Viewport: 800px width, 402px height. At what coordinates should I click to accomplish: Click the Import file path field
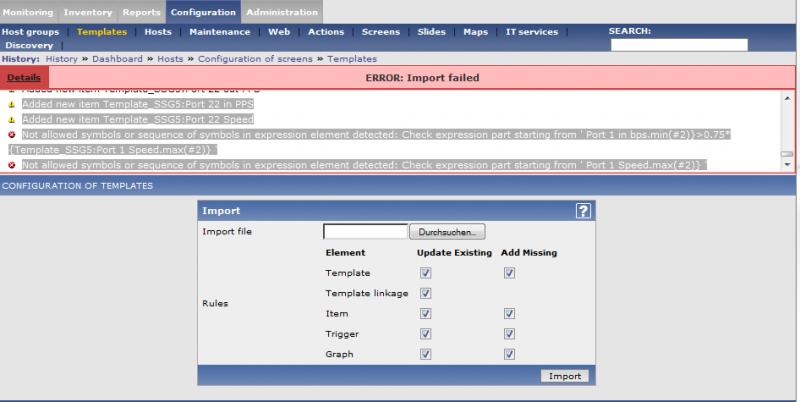tap(365, 232)
